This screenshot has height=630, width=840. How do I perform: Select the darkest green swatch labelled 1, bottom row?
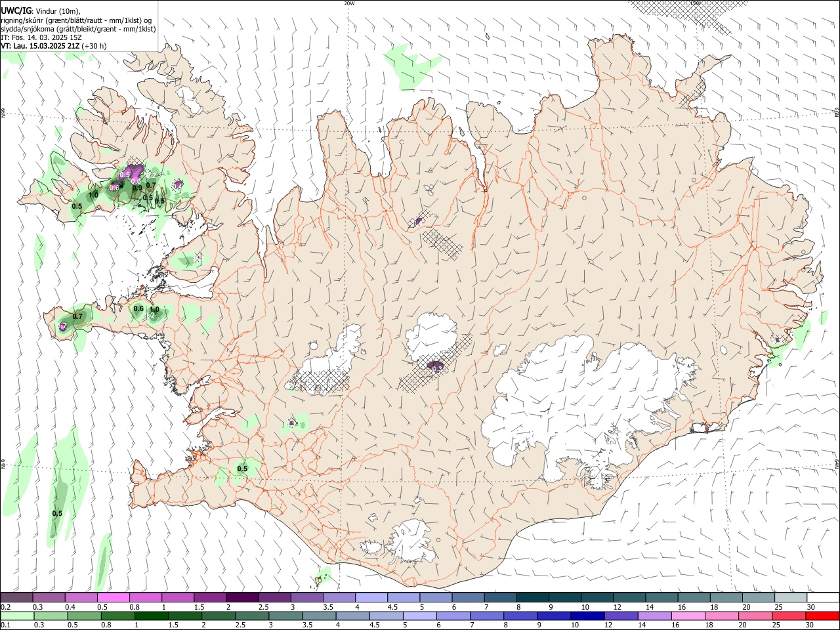tap(151, 616)
